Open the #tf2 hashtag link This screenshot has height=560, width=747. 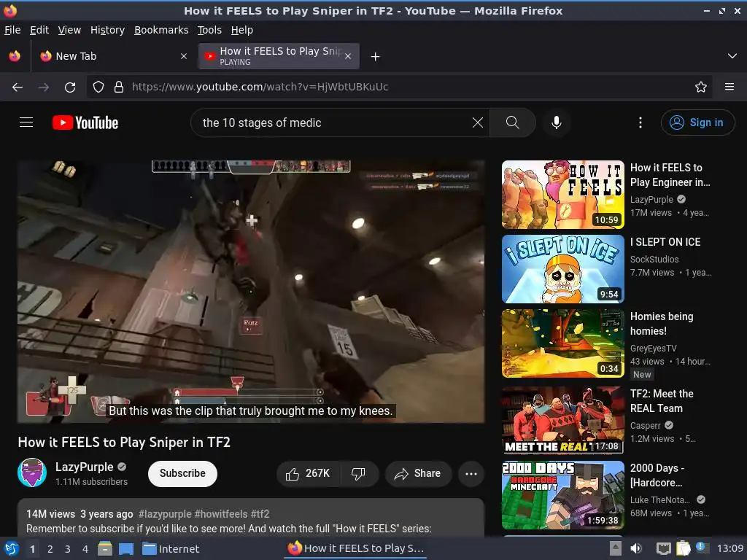pyautogui.click(x=260, y=514)
